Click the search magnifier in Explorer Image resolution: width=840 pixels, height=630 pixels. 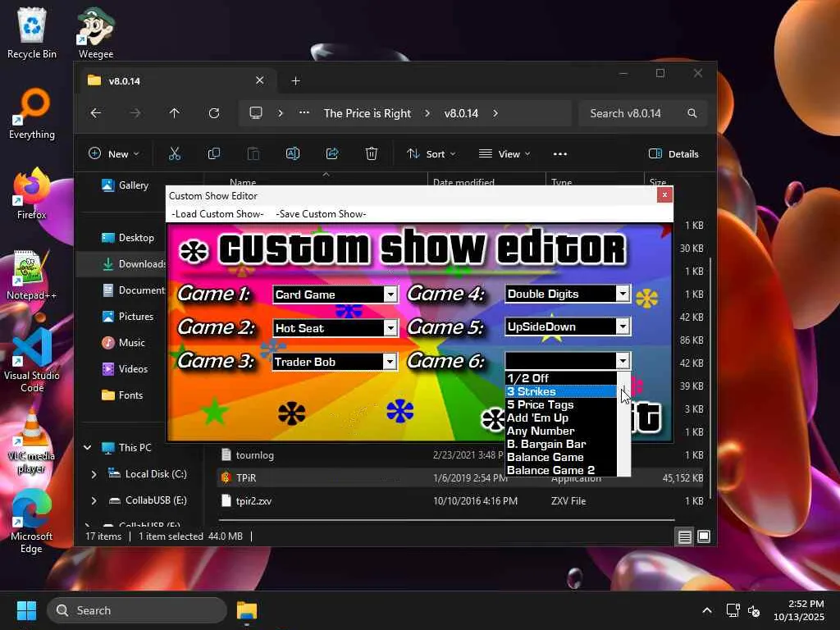coord(692,113)
